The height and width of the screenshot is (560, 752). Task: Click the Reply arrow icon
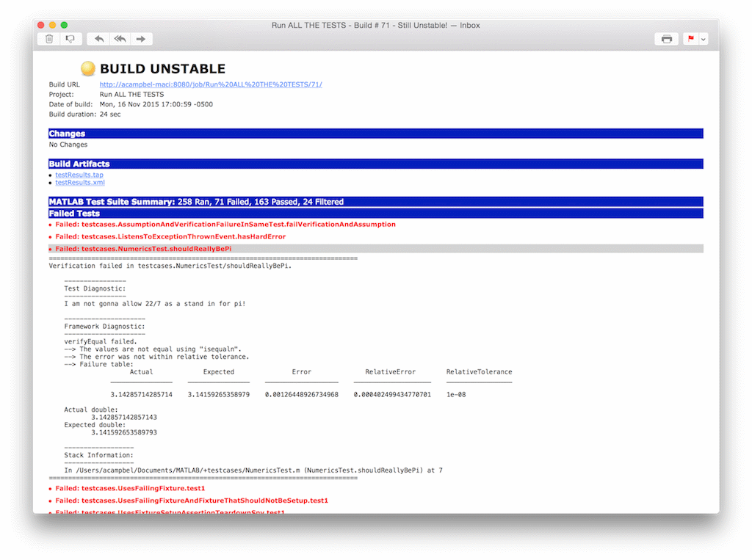(99, 39)
